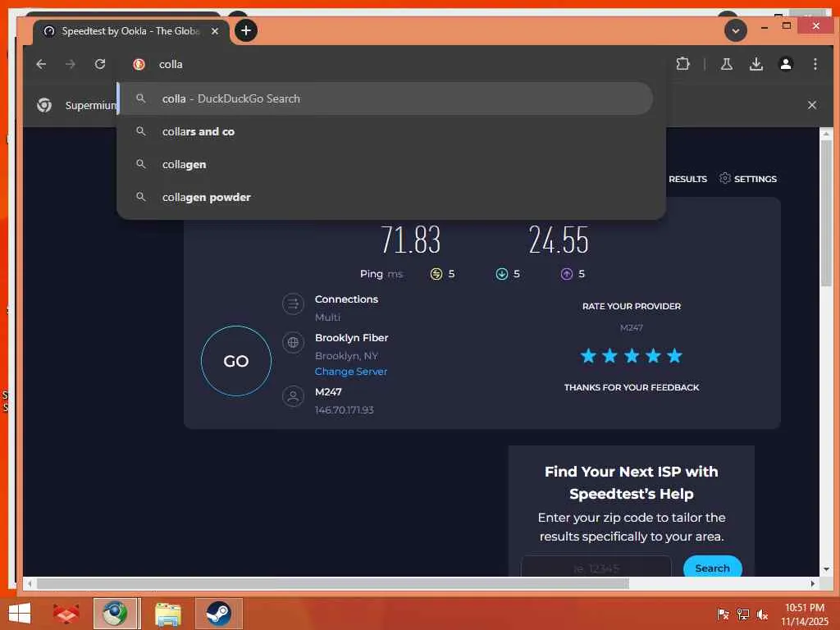
Task: Click the idle ping latency icon
Action: click(x=436, y=274)
